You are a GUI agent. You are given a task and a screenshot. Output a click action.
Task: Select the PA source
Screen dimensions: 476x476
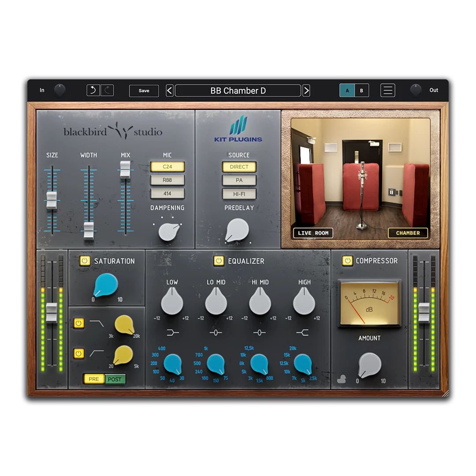[239, 180]
